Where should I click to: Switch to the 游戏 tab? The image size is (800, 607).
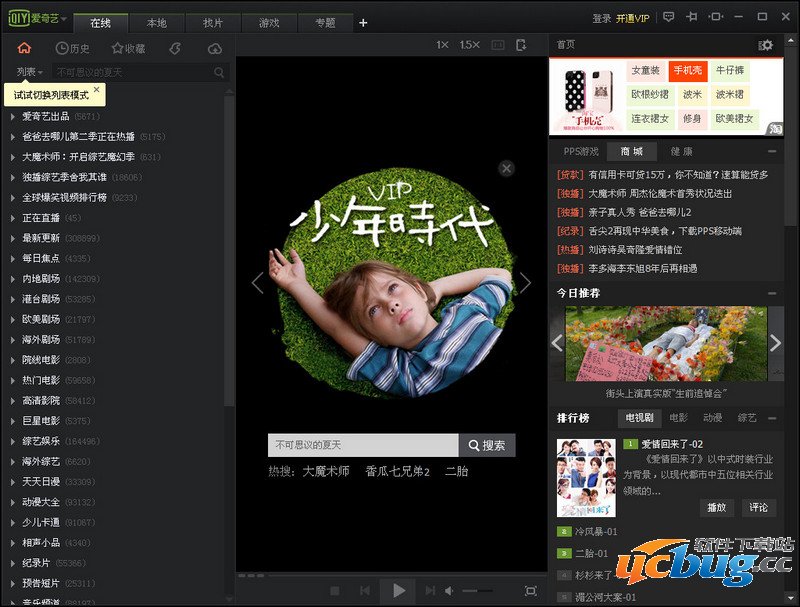point(269,23)
